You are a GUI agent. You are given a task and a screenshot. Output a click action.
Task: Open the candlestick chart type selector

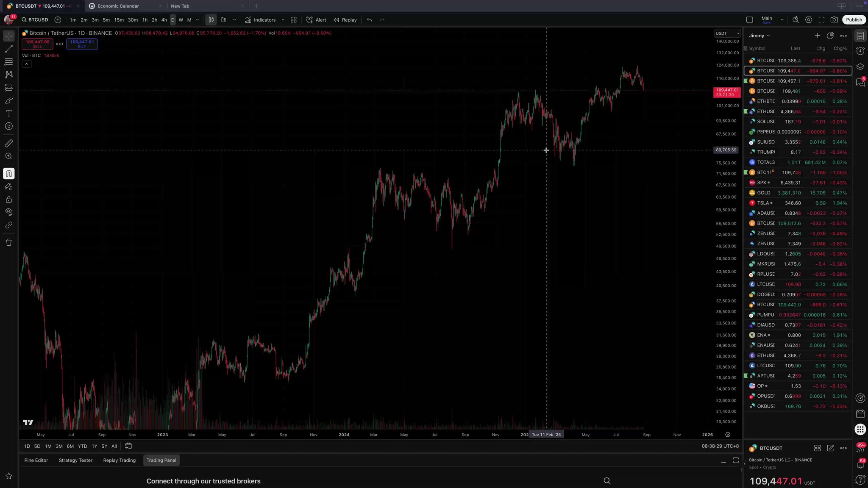[x=211, y=20]
